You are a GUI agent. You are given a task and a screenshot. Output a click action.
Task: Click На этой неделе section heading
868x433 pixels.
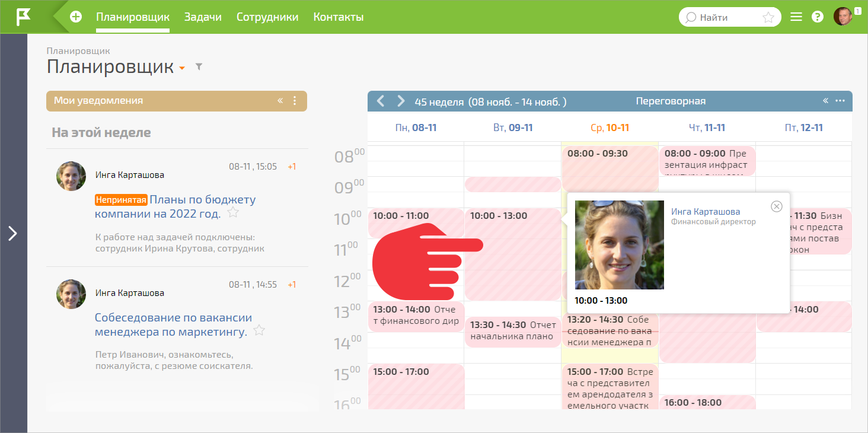click(101, 132)
